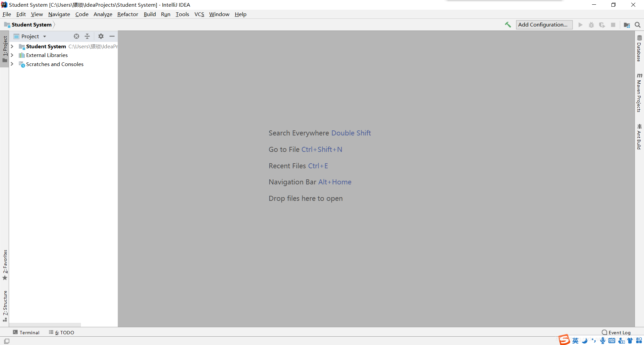
Task: Open the File menu
Action: click(x=7, y=14)
